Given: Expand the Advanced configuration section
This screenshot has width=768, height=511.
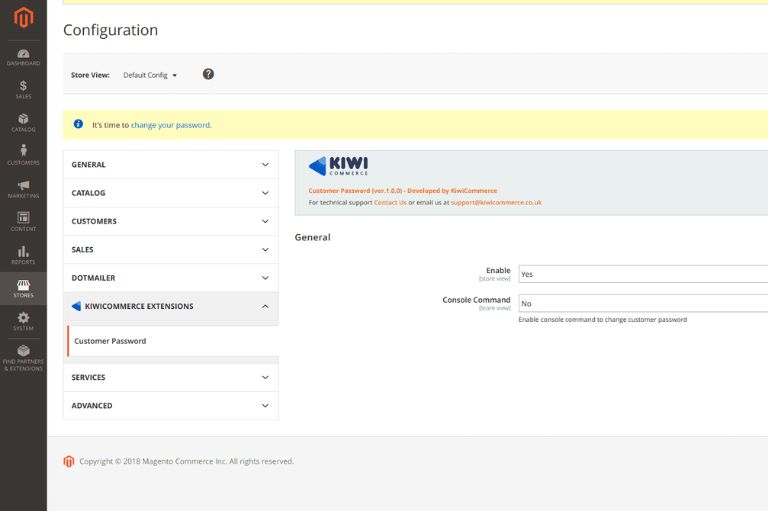Looking at the screenshot, I should [x=170, y=406].
